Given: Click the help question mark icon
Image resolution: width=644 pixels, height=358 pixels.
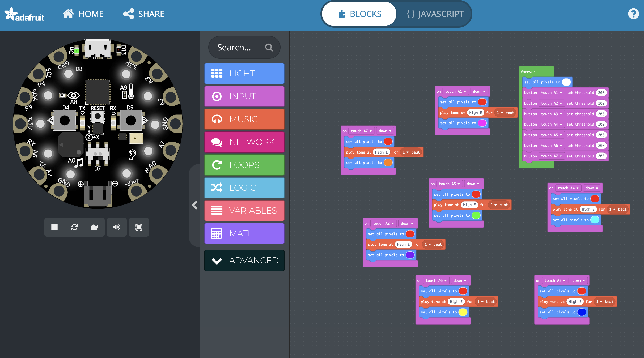Looking at the screenshot, I should click(633, 14).
